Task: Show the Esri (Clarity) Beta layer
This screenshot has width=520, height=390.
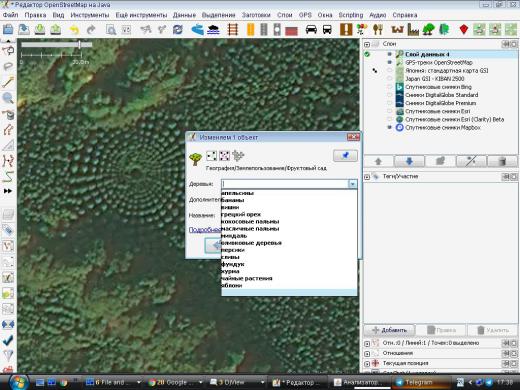Action: click(x=389, y=119)
